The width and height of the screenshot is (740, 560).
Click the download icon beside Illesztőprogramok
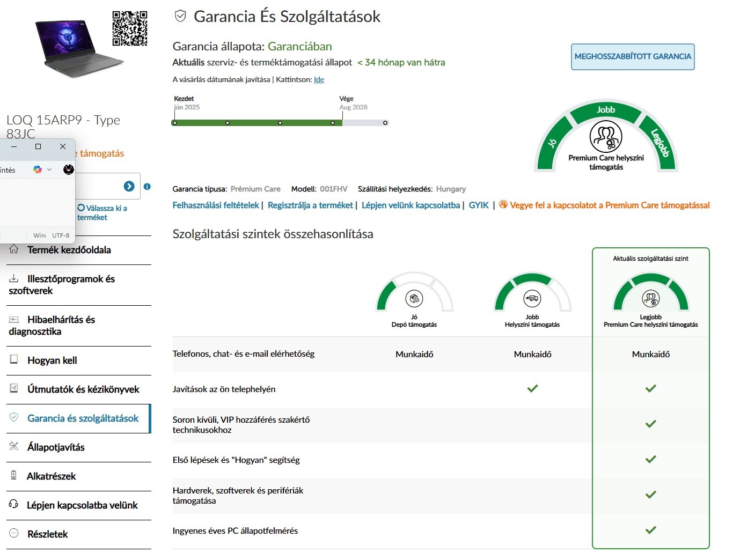coord(14,278)
